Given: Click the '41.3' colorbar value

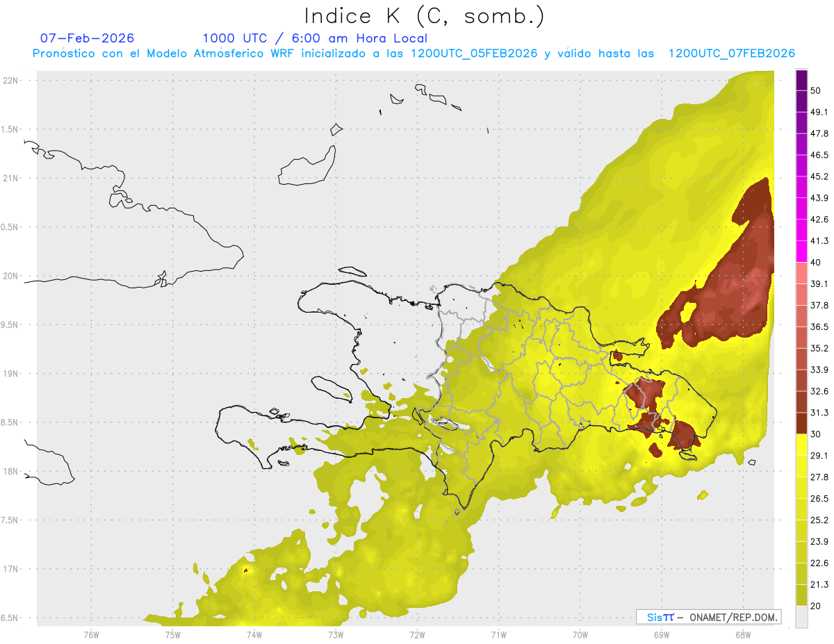Looking at the screenshot, I should pos(819,241).
